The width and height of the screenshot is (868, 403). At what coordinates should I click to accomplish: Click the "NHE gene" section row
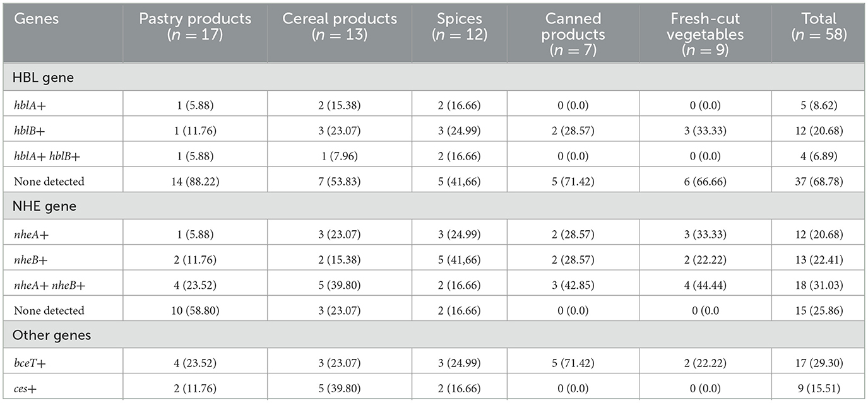point(40,207)
